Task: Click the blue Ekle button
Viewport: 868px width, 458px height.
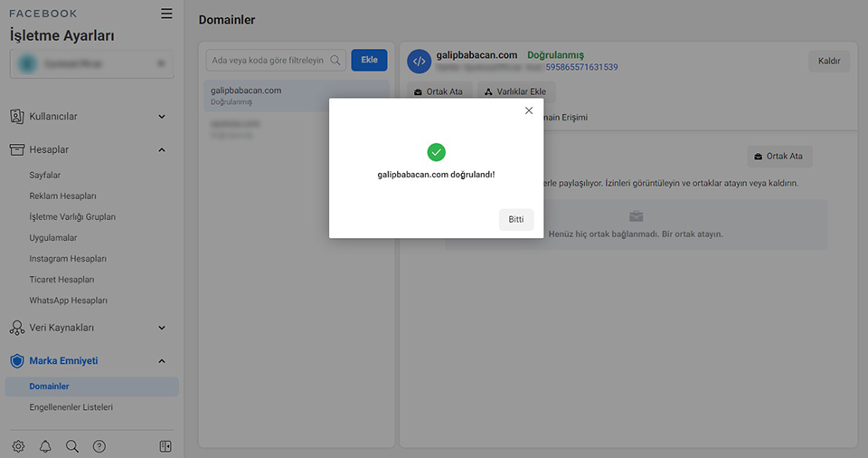Action: click(x=369, y=60)
